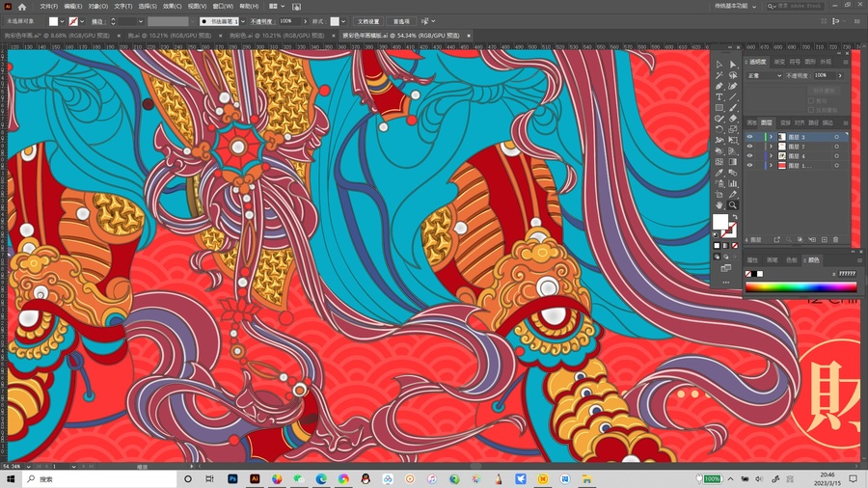Open the 效果(C) menu
This screenshot has width=868, height=488.
click(x=172, y=7)
